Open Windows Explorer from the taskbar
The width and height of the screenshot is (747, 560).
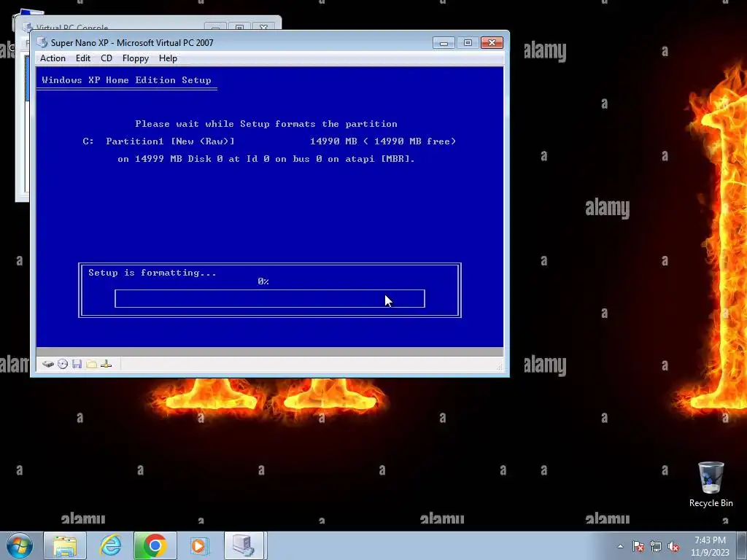(x=65, y=545)
